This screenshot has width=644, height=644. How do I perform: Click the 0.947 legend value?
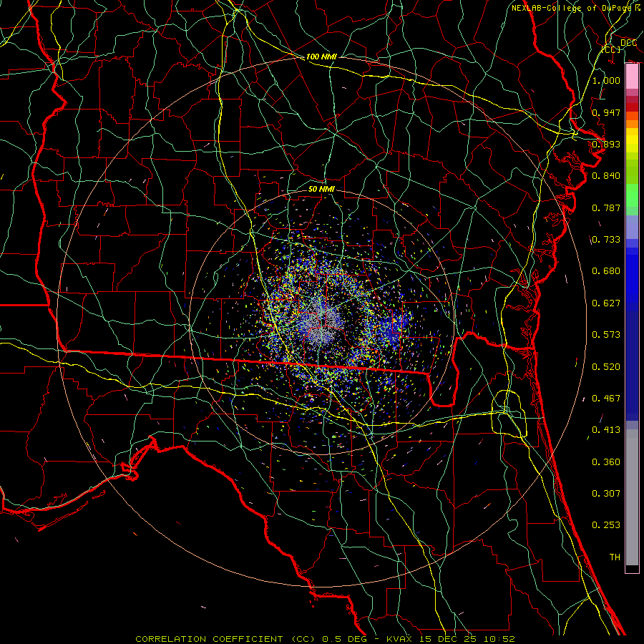click(x=606, y=112)
